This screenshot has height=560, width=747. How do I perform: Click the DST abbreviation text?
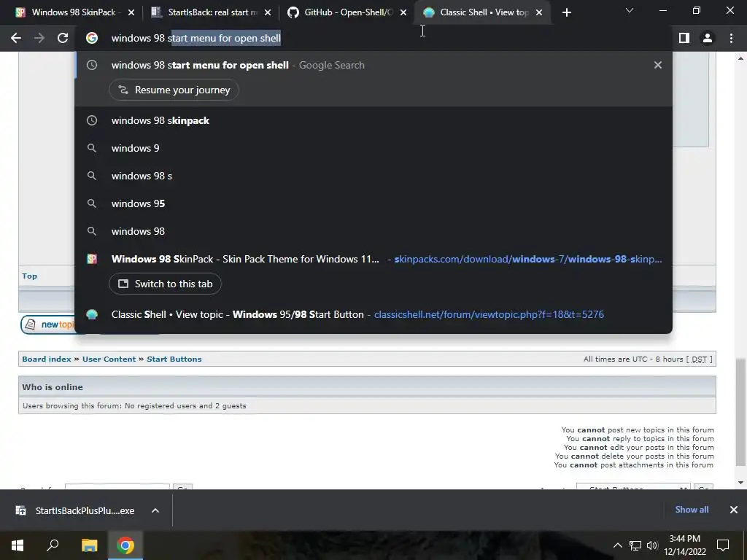pyautogui.click(x=699, y=359)
